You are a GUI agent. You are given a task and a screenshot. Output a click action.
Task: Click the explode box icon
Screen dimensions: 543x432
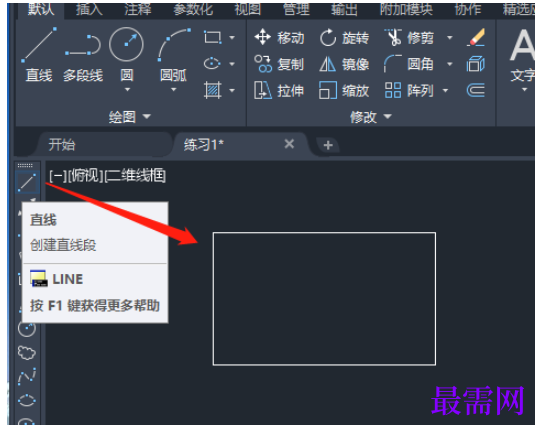point(476,64)
